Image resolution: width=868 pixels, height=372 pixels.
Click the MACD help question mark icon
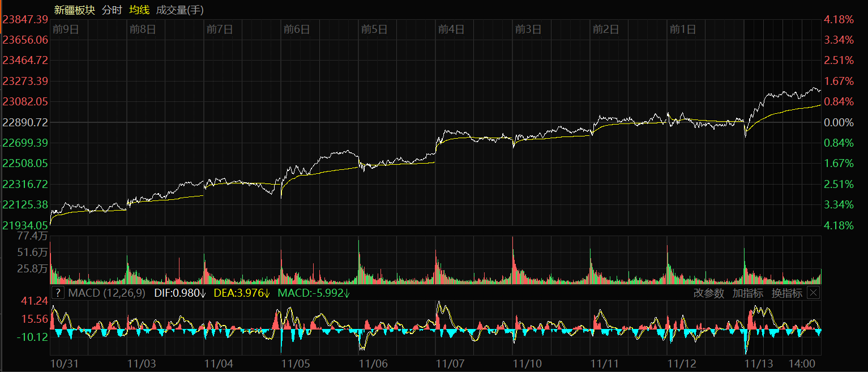[58, 293]
